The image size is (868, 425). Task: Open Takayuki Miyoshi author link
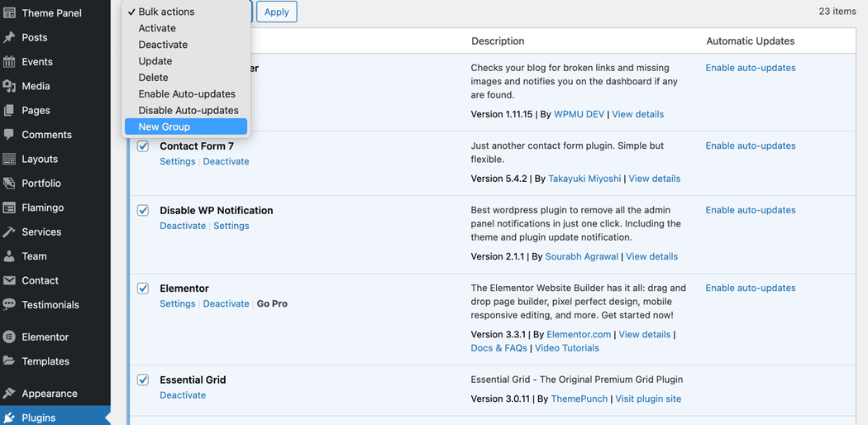[x=584, y=179]
